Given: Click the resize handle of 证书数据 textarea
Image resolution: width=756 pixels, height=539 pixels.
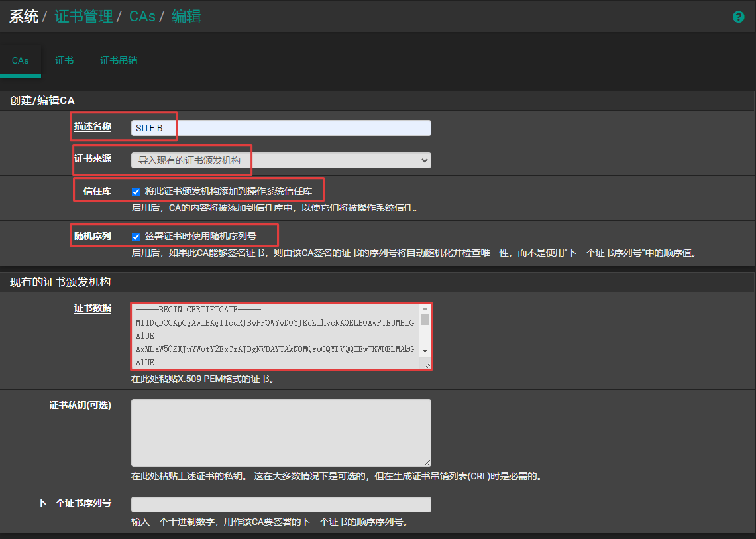Looking at the screenshot, I should pyautogui.click(x=427, y=365).
